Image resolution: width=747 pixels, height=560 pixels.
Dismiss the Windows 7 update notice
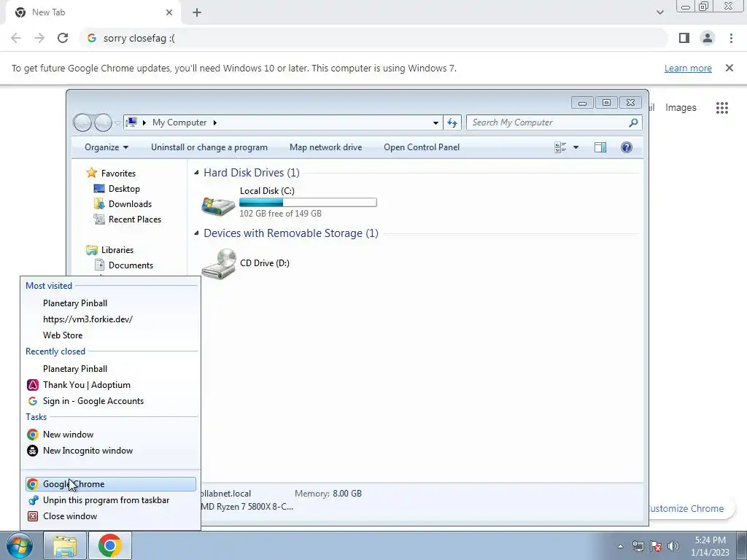coord(729,68)
